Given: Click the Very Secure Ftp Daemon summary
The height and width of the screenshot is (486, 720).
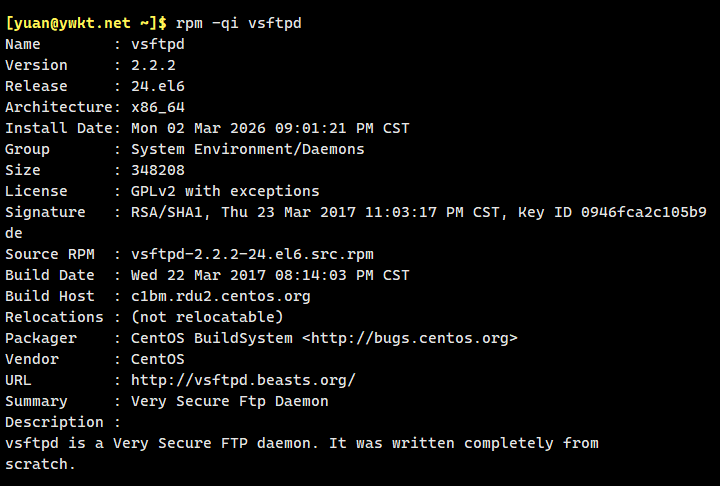Looking at the screenshot, I should 229,401.
